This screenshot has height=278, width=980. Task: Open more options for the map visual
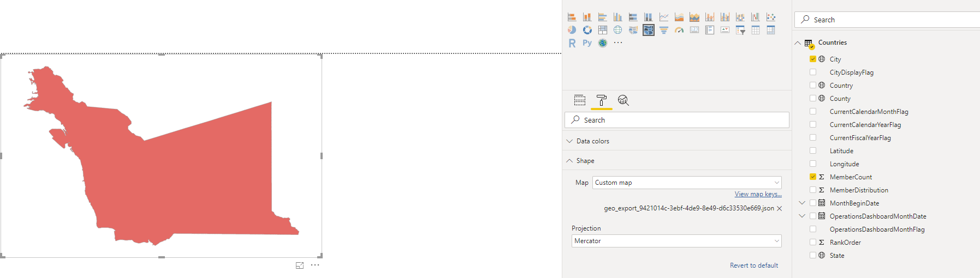[x=315, y=265]
